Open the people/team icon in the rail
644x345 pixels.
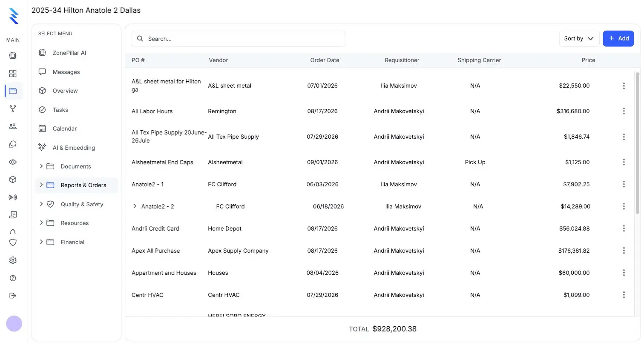[13, 126]
